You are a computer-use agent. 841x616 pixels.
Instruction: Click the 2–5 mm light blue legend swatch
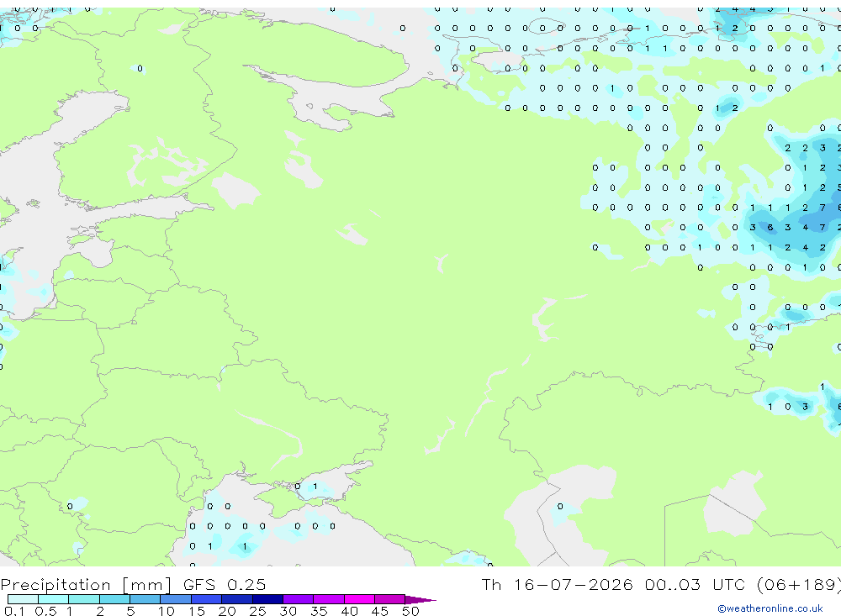point(114,599)
